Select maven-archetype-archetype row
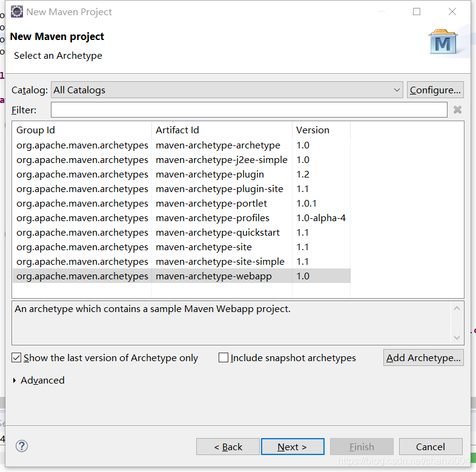The image size is (476, 472). (x=182, y=145)
